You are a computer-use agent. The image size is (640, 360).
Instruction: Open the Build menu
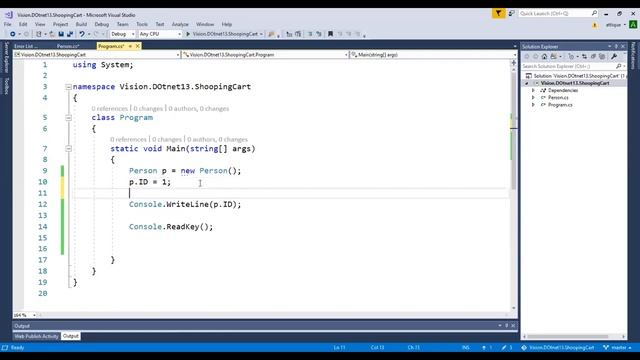tap(81, 24)
